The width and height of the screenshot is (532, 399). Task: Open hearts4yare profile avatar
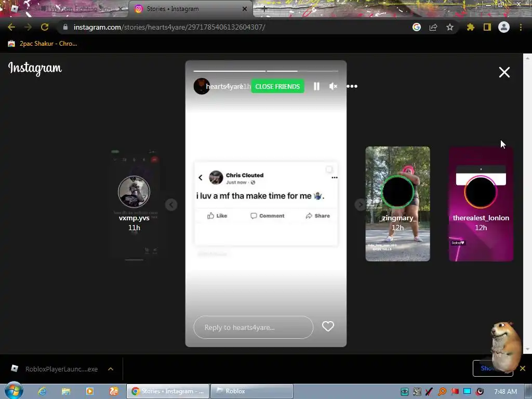(201, 86)
